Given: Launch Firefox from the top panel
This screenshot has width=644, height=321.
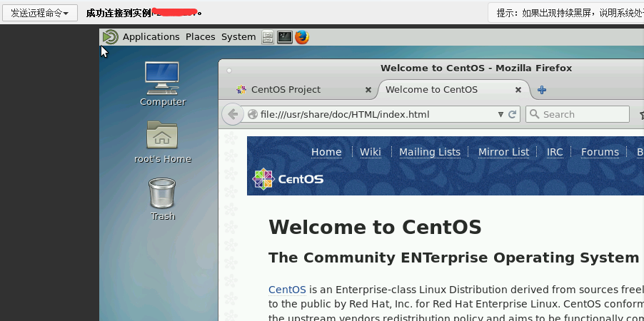Looking at the screenshot, I should [x=302, y=37].
